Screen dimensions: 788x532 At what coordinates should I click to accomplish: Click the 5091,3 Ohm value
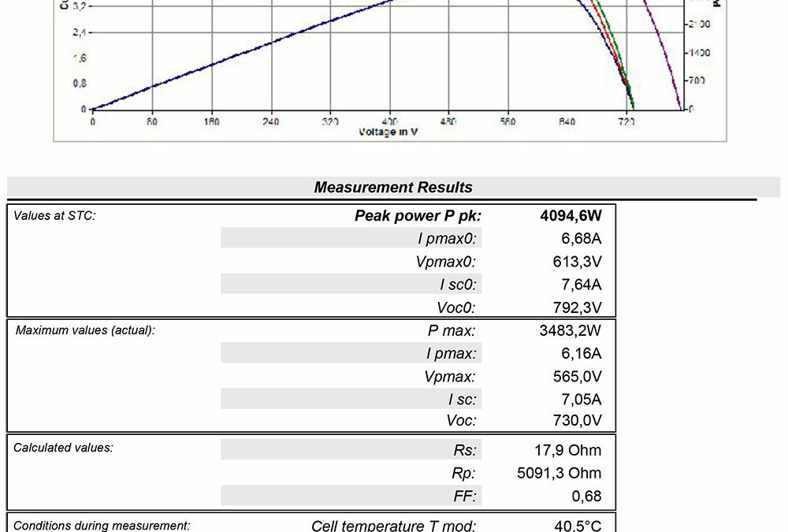(x=559, y=473)
